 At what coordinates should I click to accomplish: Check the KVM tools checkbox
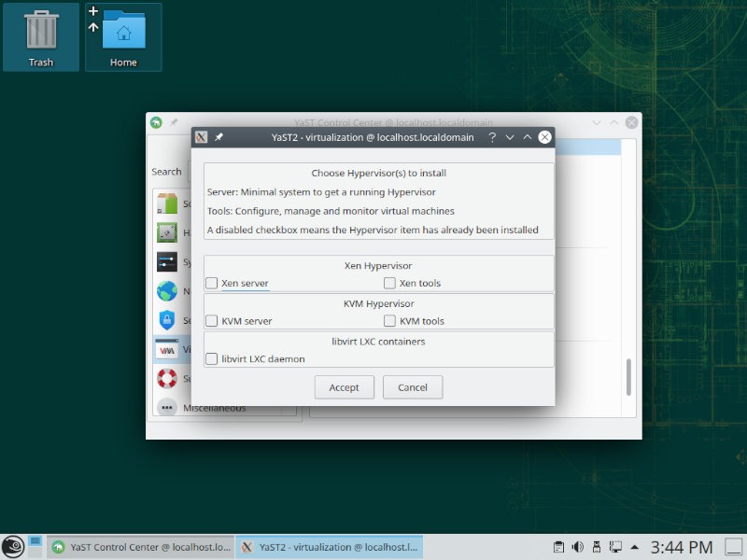pos(389,321)
